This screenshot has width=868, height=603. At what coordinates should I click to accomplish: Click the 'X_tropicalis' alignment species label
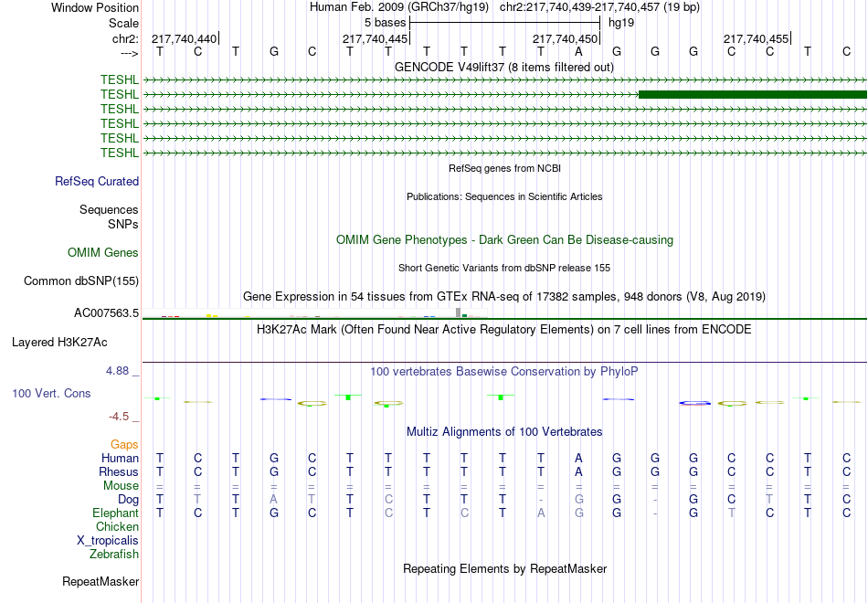point(108,541)
